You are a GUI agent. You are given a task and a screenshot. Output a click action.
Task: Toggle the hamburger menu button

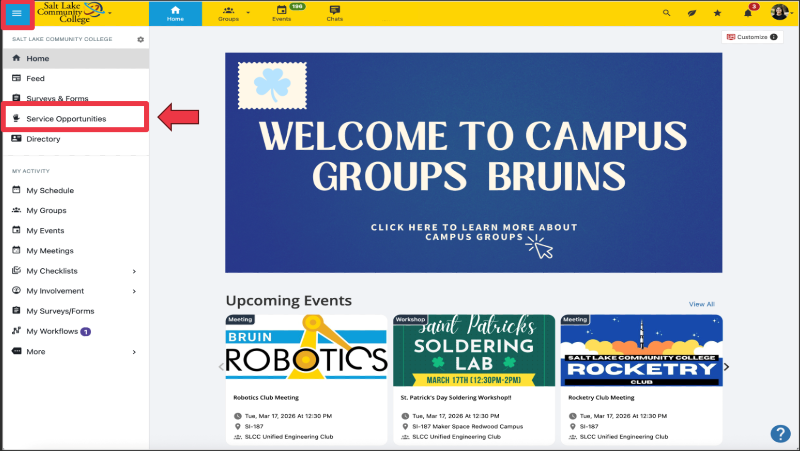tap(17, 13)
